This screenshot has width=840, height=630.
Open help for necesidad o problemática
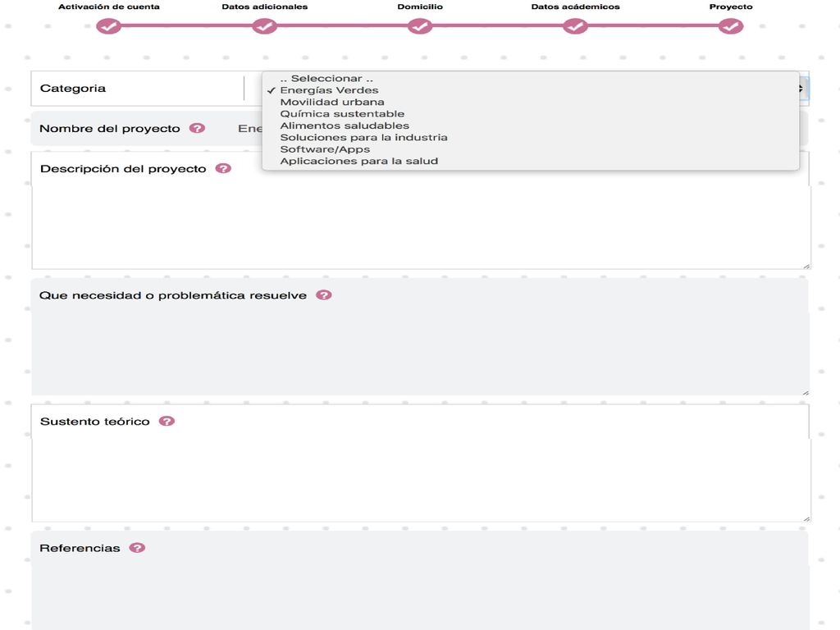[323, 294]
